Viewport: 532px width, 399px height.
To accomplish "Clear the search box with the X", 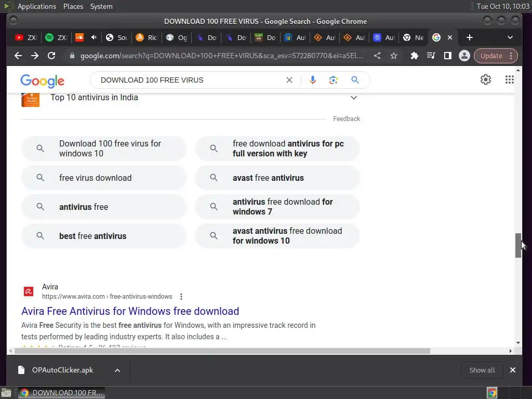I will coord(289,80).
